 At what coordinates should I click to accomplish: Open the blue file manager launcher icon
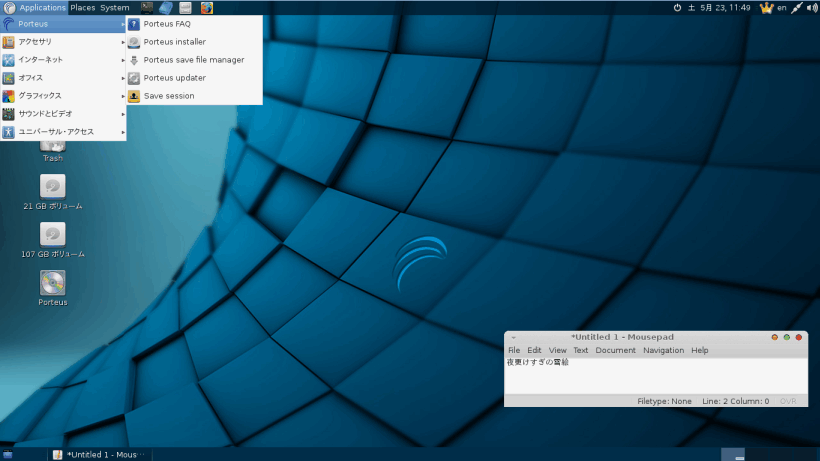pyautogui.click(x=166, y=7)
